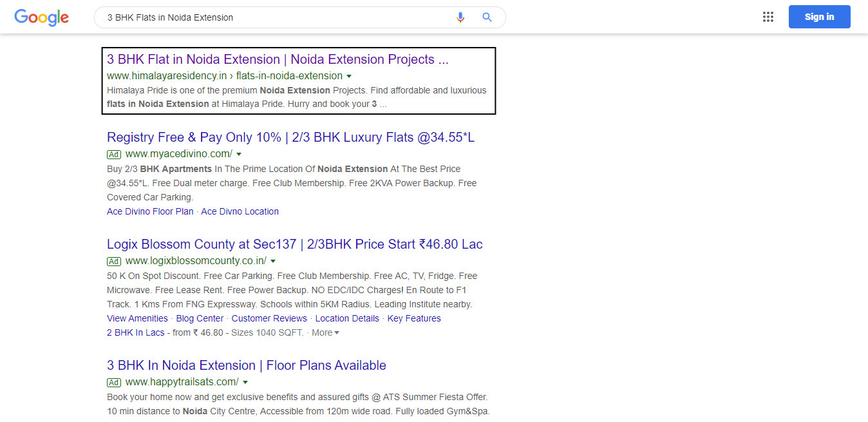Screen dimensions: 868x422
Task: Open the arrow next to happytrailsats.com
Action: (245, 381)
